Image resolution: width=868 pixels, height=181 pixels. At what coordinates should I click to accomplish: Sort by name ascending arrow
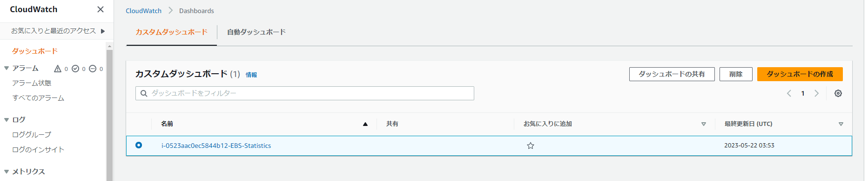[365, 124]
